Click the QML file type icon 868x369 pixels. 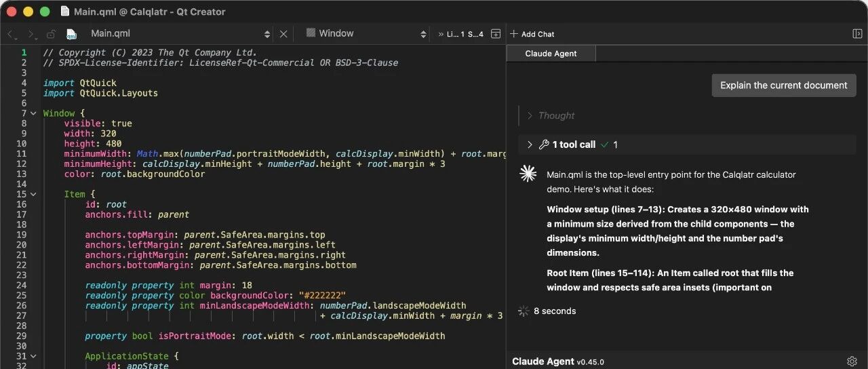(x=71, y=34)
